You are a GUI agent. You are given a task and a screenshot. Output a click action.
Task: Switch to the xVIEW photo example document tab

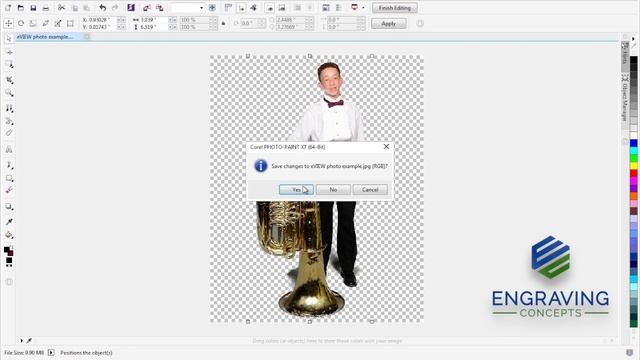[x=45, y=37]
